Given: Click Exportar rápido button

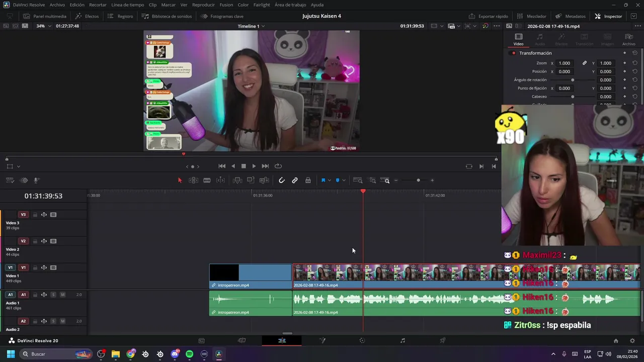Looking at the screenshot, I should (488, 16).
